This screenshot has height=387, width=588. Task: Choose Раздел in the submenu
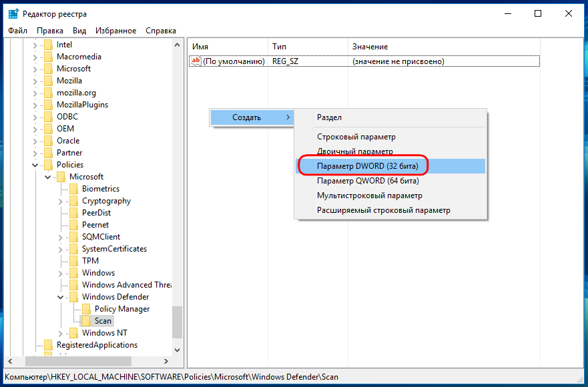(390, 117)
